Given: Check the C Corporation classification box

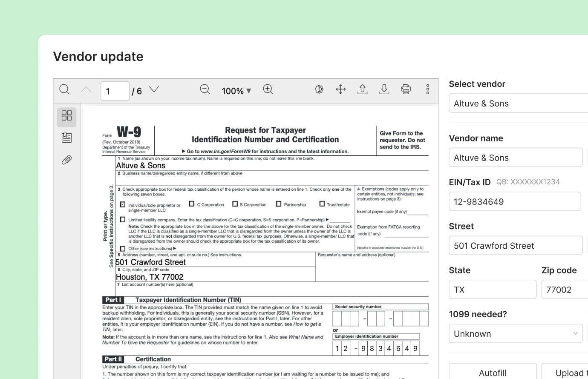Looking at the screenshot, I should coord(192,204).
